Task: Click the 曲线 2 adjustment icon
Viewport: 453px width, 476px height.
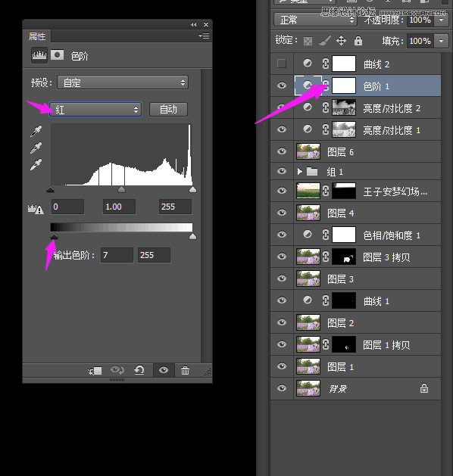Action: [308, 63]
